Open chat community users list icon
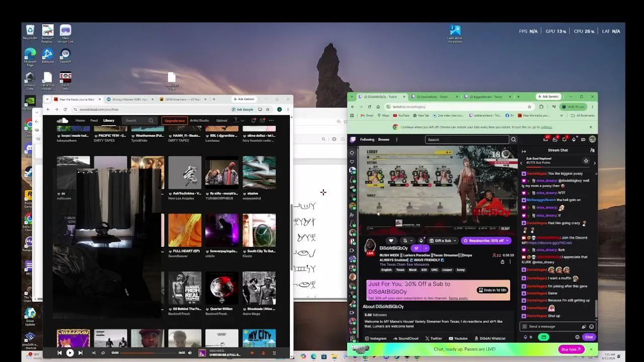 [592, 150]
